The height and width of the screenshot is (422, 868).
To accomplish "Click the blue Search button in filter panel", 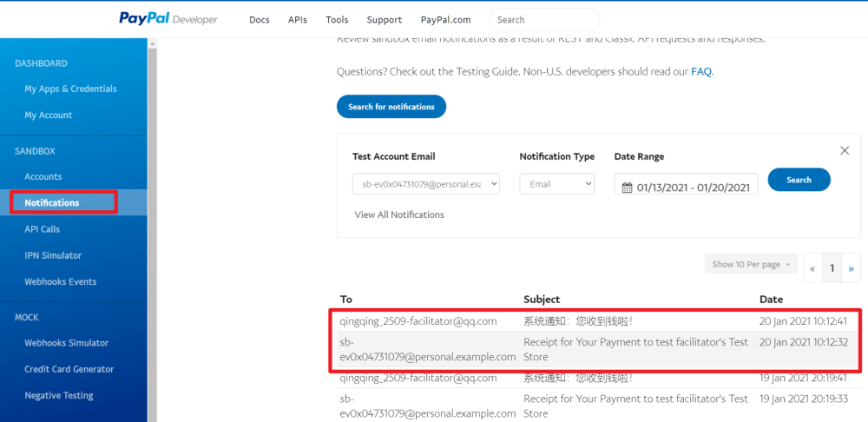I will [799, 180].
